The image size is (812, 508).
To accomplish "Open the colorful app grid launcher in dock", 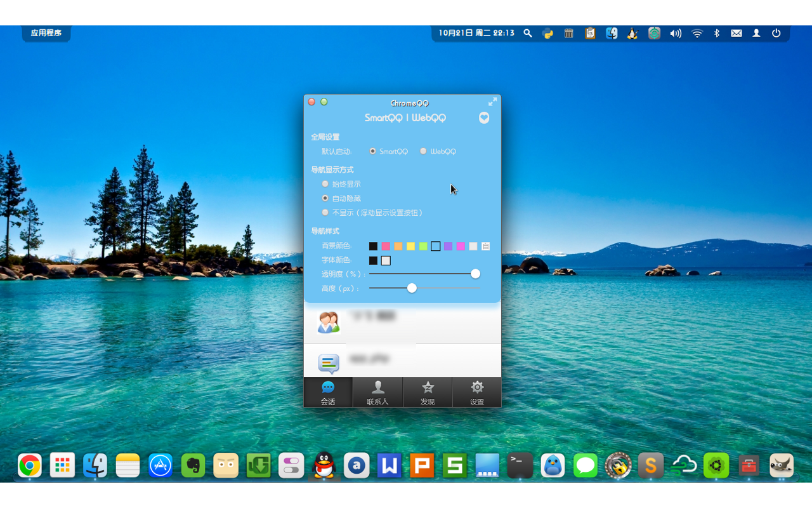I will [x=62, y=465].
